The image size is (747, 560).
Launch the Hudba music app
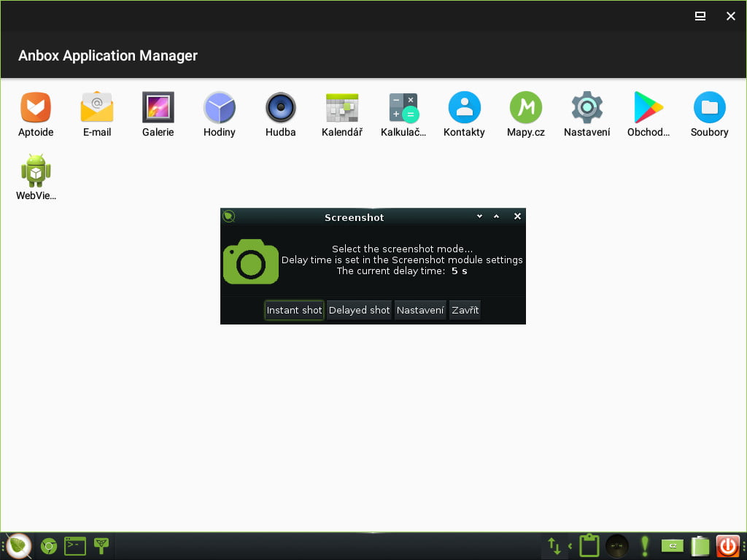pos(281,114)
